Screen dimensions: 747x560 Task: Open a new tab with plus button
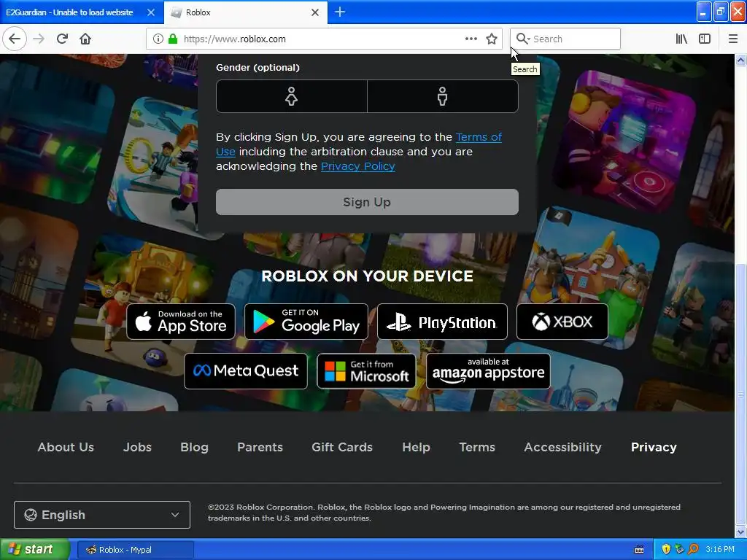(x=340, y=12)
